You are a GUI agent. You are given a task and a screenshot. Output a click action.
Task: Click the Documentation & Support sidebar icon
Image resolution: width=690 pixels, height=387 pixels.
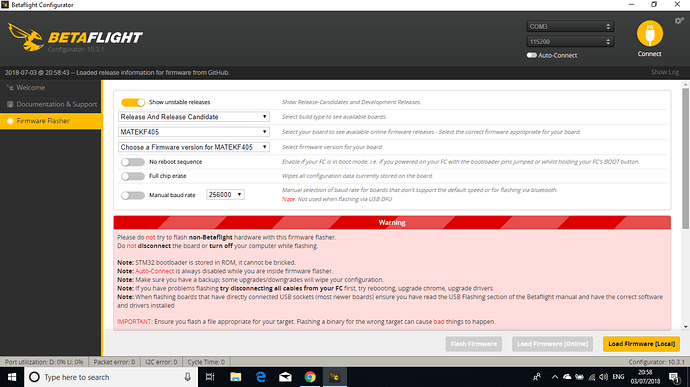[10, 104]
